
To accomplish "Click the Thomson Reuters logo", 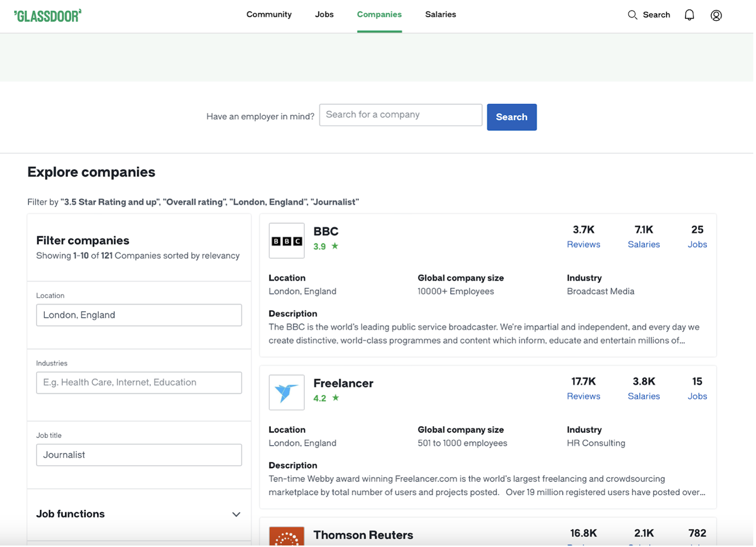I will coord(287,537).
